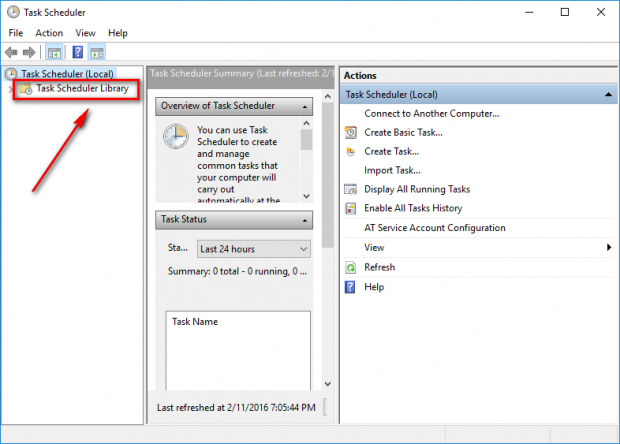Open the Last 24 hours dropdown

(x=254, y=249)
